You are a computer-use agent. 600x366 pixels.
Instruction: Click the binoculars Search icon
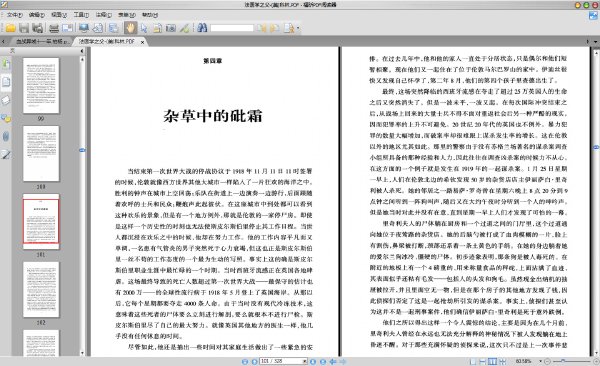pyautogui.click(x=202, y=28)
